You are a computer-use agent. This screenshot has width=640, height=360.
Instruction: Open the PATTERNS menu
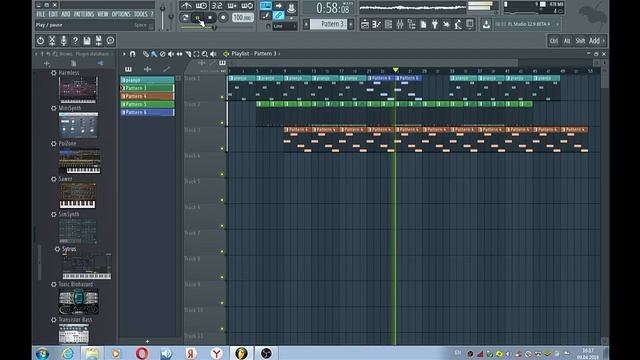[x=84, y=14]
